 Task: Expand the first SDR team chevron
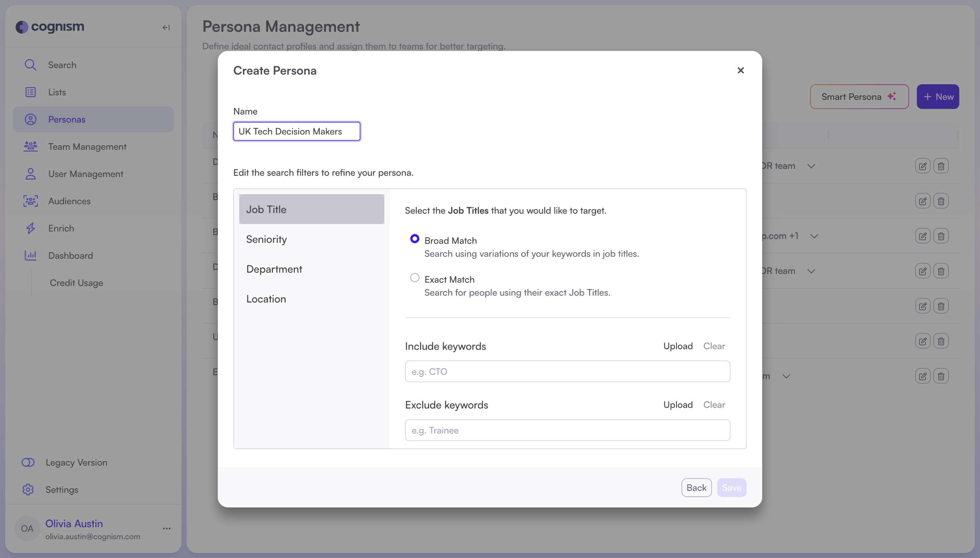(x=811, y=166)
